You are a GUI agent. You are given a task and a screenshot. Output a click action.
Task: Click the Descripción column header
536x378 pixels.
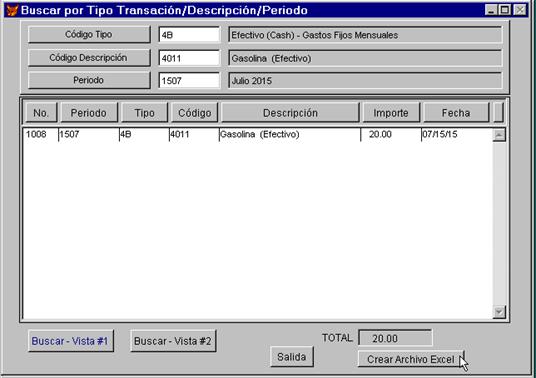coord(290,113)
